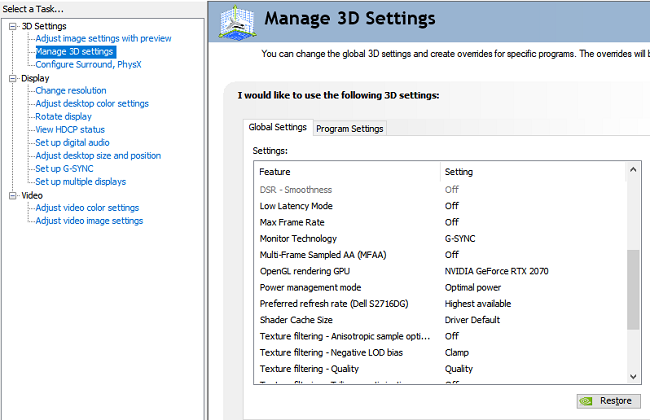Open Adjust desktop color settings
The width and height of the screenshot is (650, 420).
pyautogui.click(x=92, y=104)
